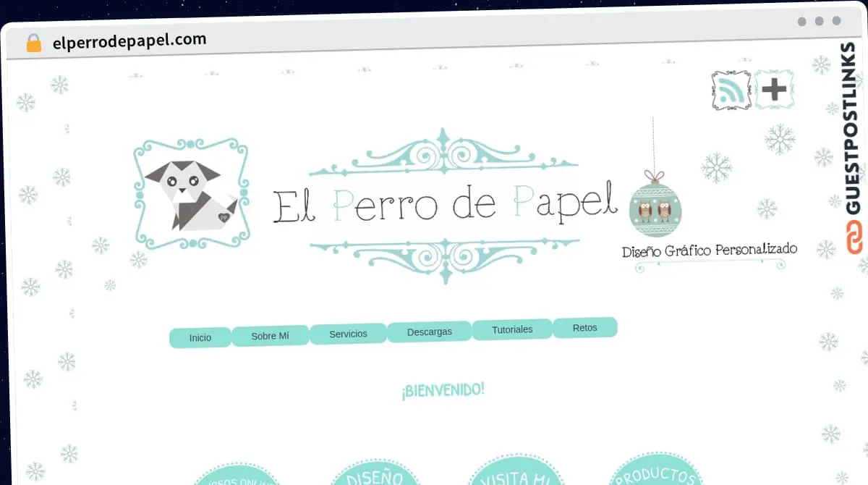Screen dimensions: 868x485
Task: Open the Tutoriales menu item
Action: click(x=512, y=329)
